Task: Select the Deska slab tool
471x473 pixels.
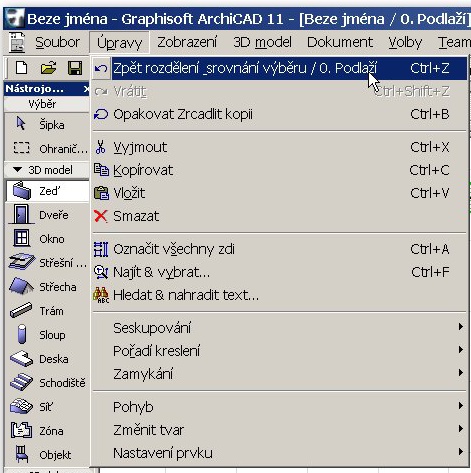Action: click(x=47, y=359)
